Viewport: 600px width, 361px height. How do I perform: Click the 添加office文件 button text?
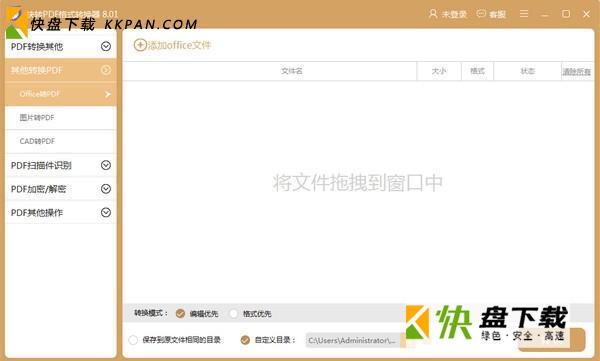(x=179, y=45)
